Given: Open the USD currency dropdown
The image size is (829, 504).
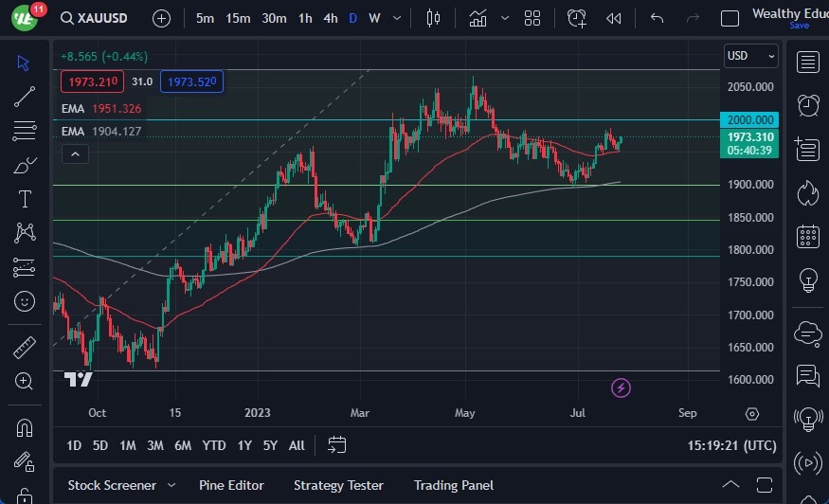Looking at the screenshot, I should point(750,56).
